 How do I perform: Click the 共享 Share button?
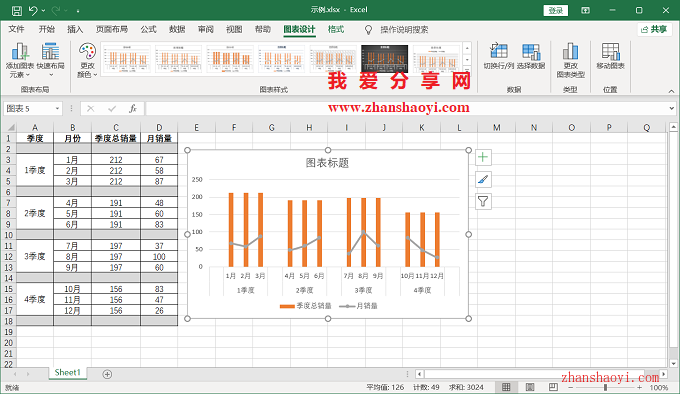coord(654,29)
